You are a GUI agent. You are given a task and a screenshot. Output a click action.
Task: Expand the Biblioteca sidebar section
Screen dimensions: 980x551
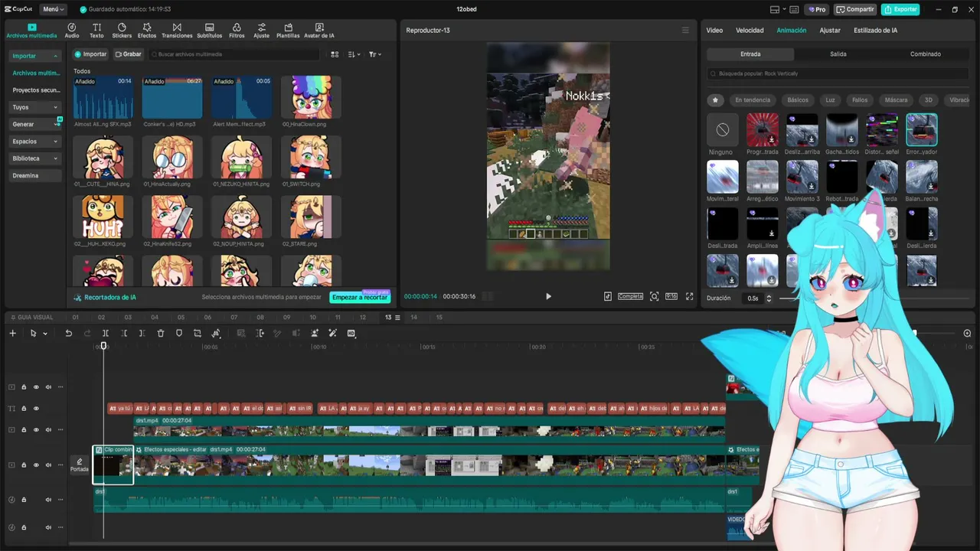tap(56, 158)
